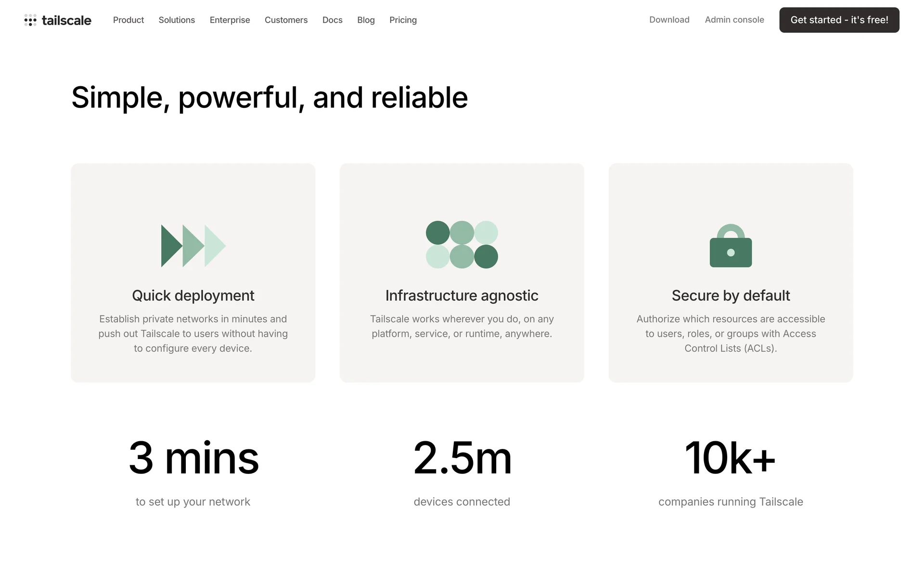Viewport: 924px width, 578px height.
Task: Open the Customers nav link
Action: (286, 20)
